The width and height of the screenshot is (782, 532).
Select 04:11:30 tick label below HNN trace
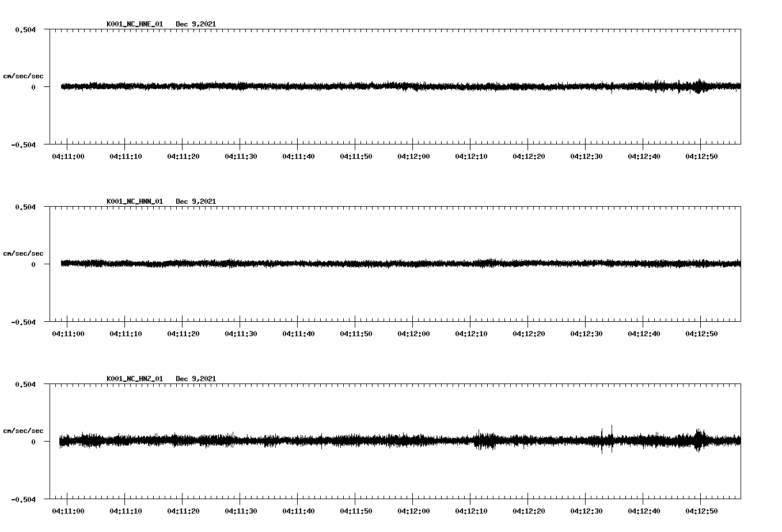coord(241,334)
